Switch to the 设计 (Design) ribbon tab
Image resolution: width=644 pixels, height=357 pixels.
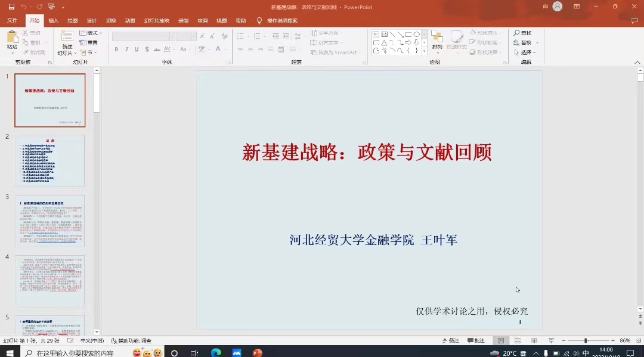tap(92, 20)
